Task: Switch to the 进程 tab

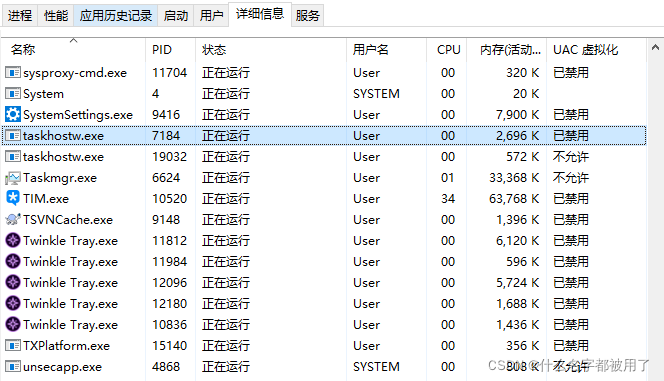Action: [19, 16]
